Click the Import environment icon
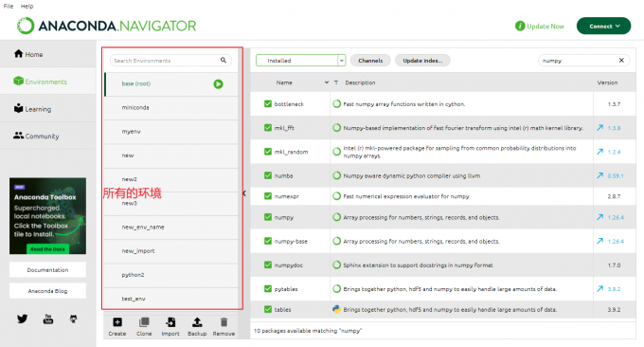The width and height of the screenshot is (644, 347). (x=170, y=322)
